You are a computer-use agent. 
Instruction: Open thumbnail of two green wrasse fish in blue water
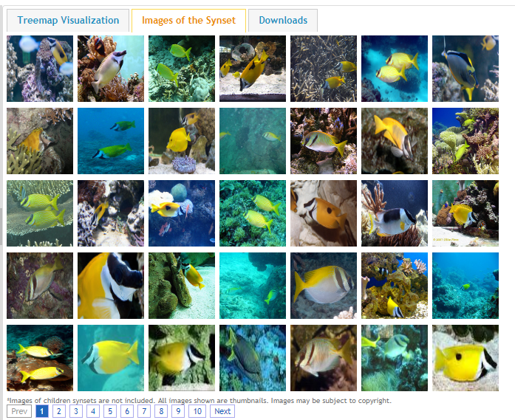click(111, 141)
